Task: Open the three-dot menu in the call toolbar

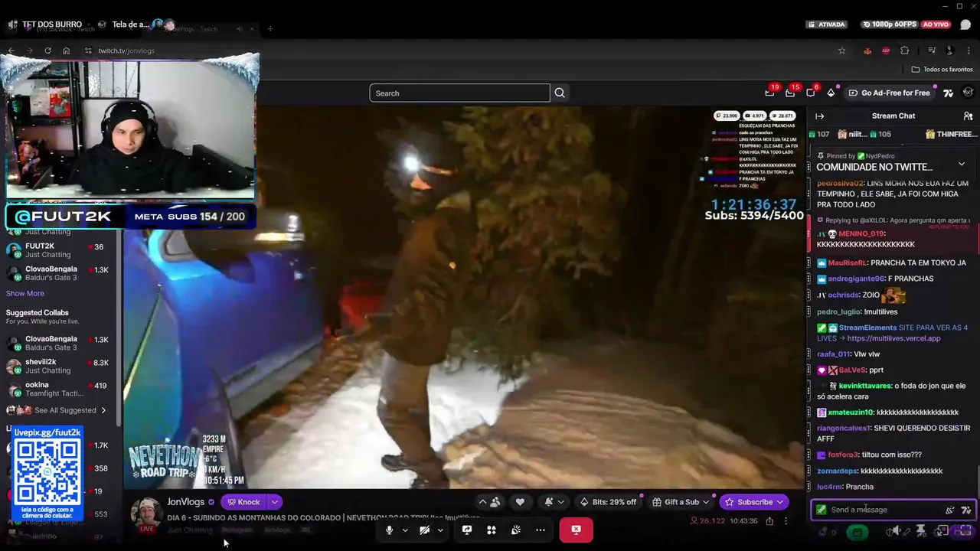Action: click(541, 530)
